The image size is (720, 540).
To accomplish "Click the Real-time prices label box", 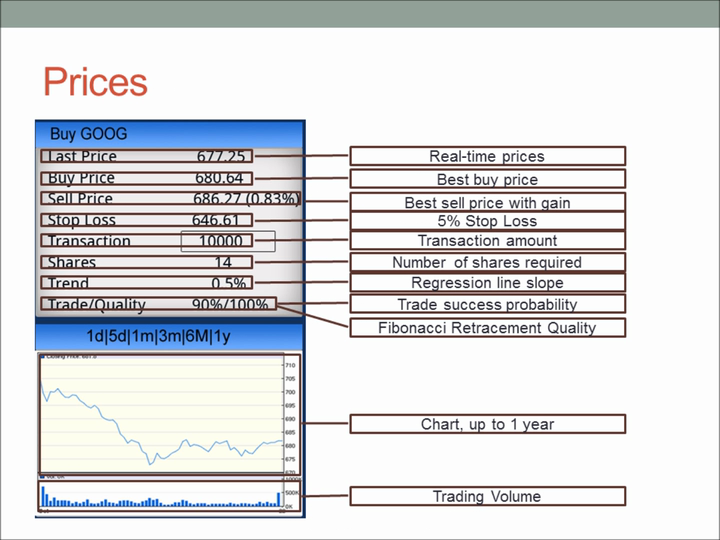I will (x=487, y=156).
